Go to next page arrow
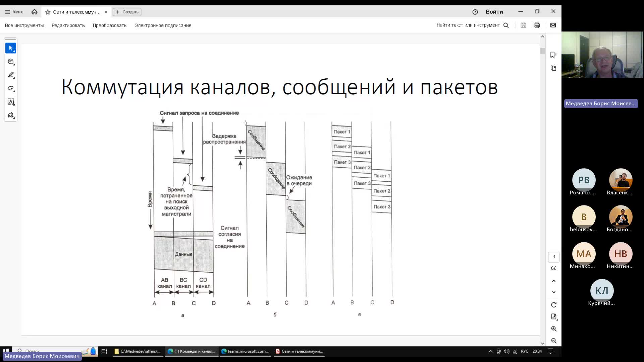644x362 pixels. [554, 292]
